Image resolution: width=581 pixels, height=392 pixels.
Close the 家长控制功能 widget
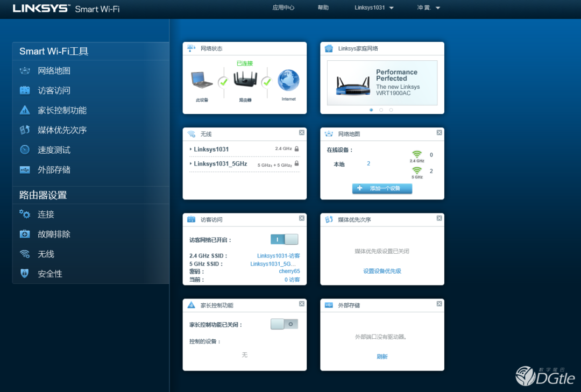click(302, 304)
